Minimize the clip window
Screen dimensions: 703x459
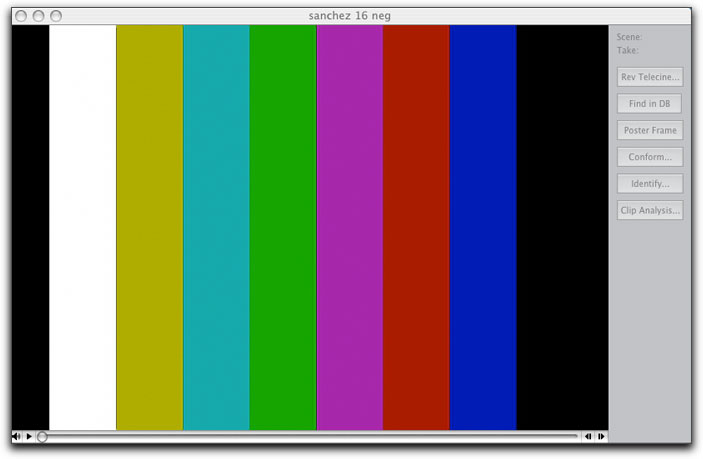click(x=39, y=16)
